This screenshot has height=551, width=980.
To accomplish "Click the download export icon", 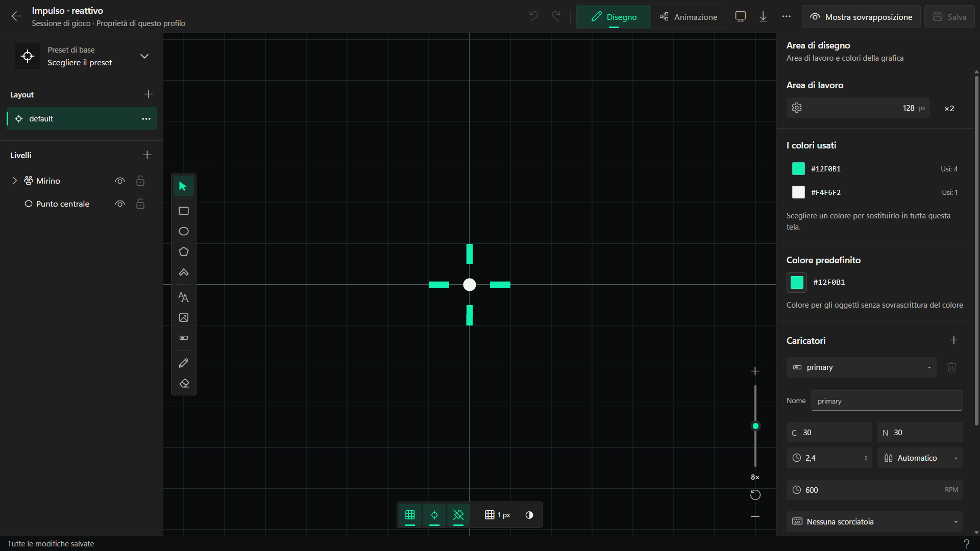I will (763, 16).
